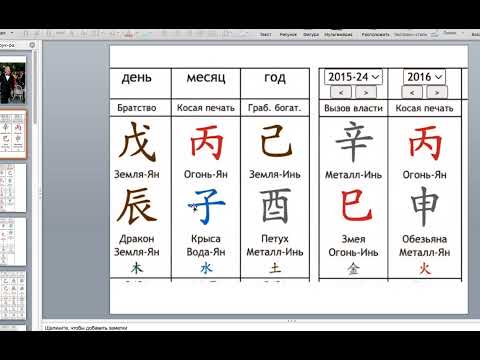Screen dimensions: 480x360
Task: Select the fourth slide thumbnail
Action: pyautogui.click(x=13, y=242)
